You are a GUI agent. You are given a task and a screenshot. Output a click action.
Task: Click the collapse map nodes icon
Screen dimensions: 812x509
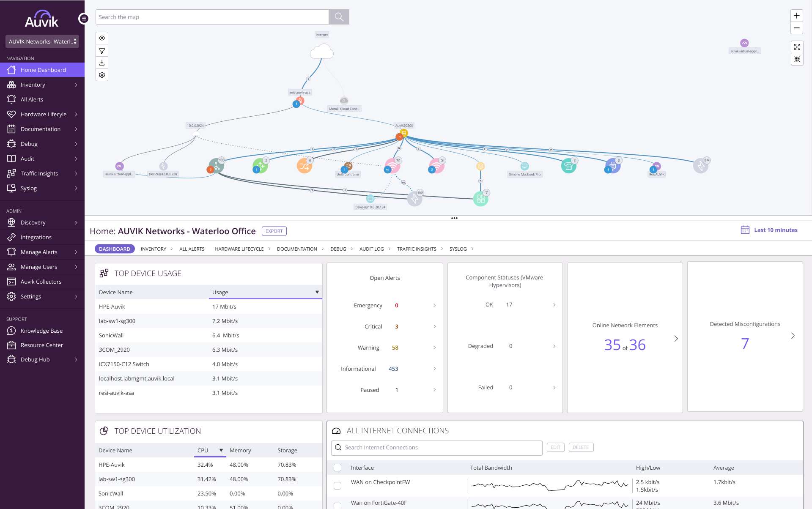797,59
